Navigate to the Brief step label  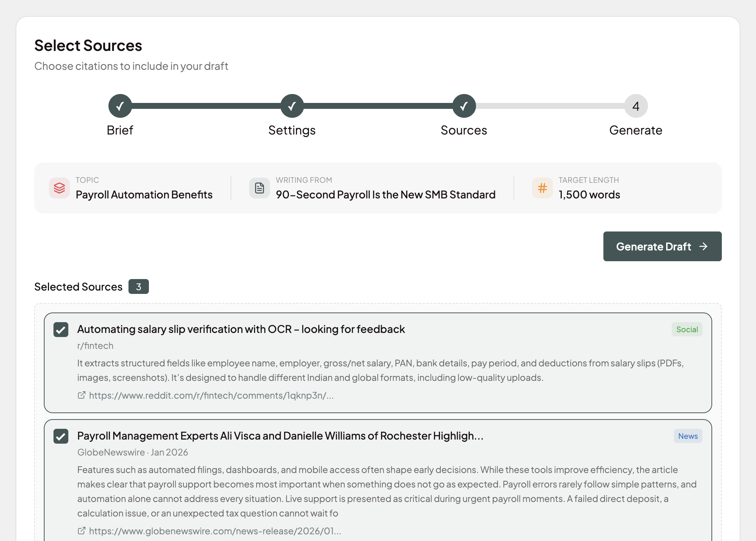tap(120, 130)
